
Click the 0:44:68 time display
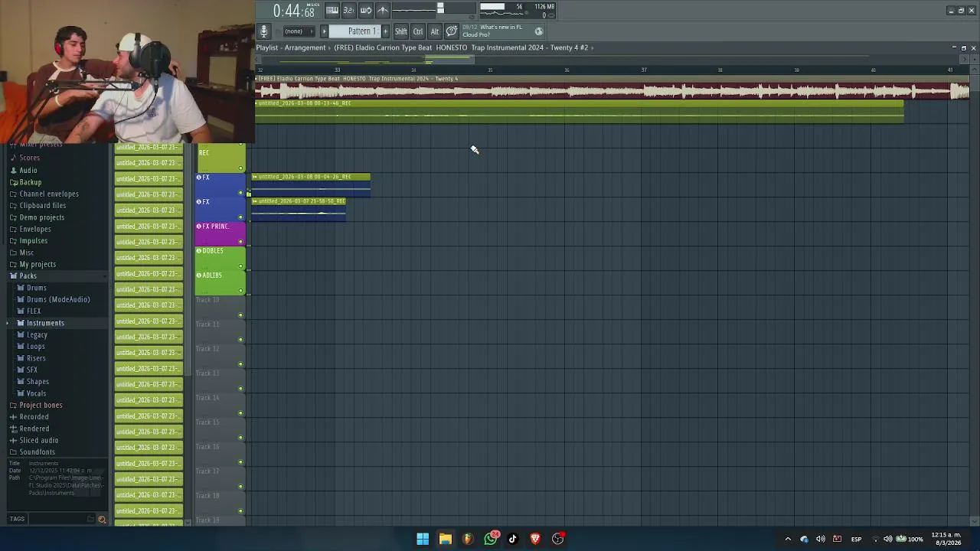pos(294,11)
